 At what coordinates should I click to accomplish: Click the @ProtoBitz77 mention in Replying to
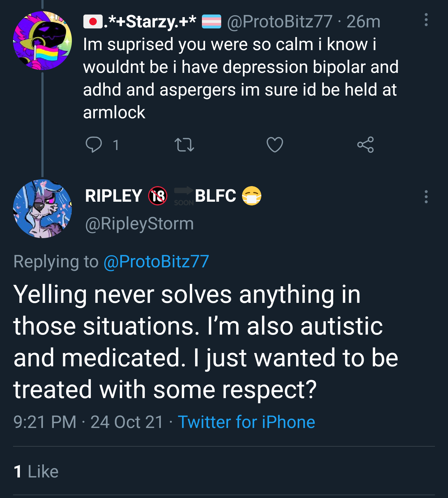(x=156, y=261)
